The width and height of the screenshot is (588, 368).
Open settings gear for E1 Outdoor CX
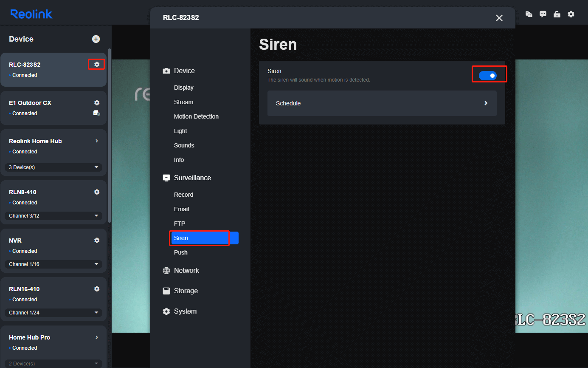point(97,102)
